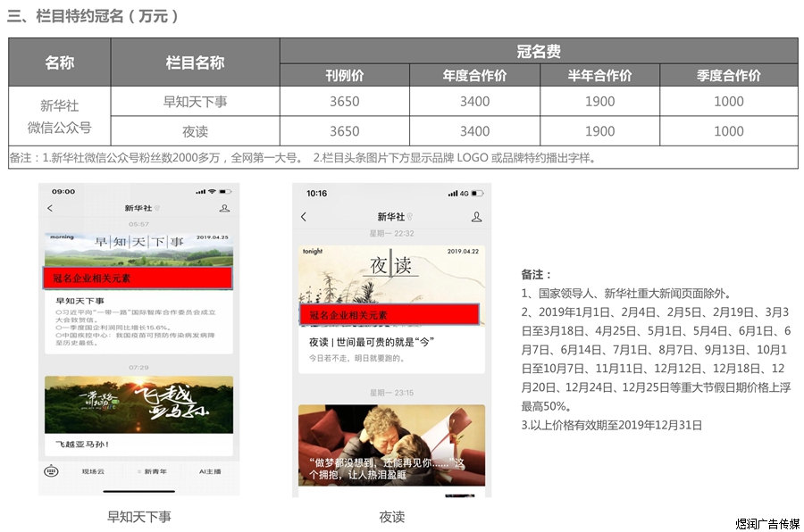
Task: Select 年度合作价 column header
Action: [x=475, y=75]
